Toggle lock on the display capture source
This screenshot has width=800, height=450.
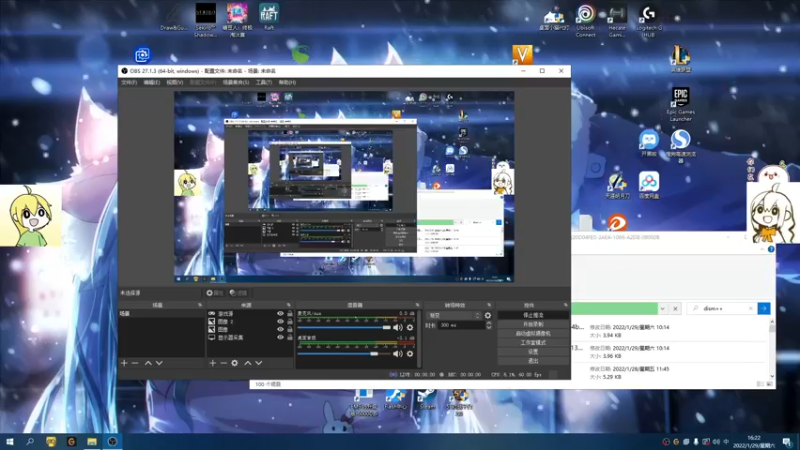[x=290, y=337]
